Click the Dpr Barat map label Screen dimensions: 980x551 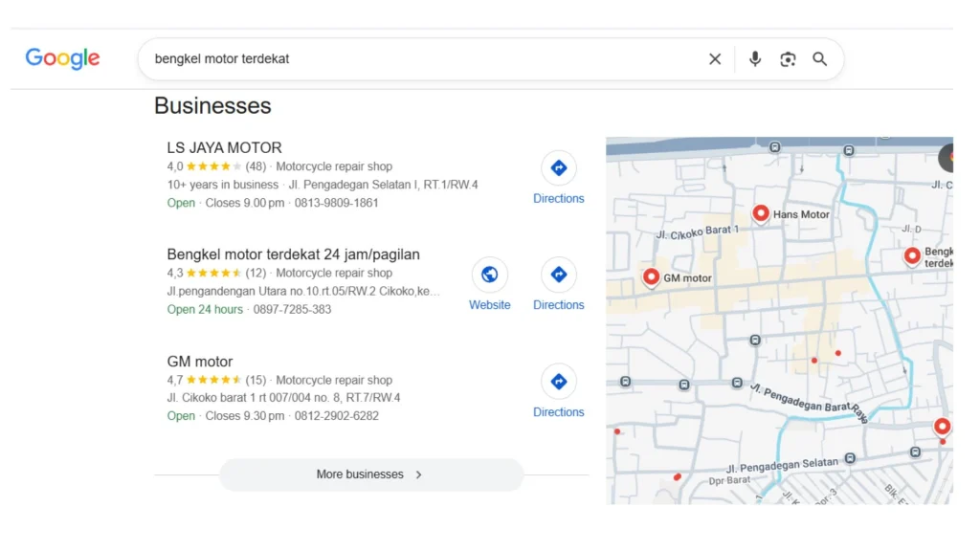click(728, 480)
